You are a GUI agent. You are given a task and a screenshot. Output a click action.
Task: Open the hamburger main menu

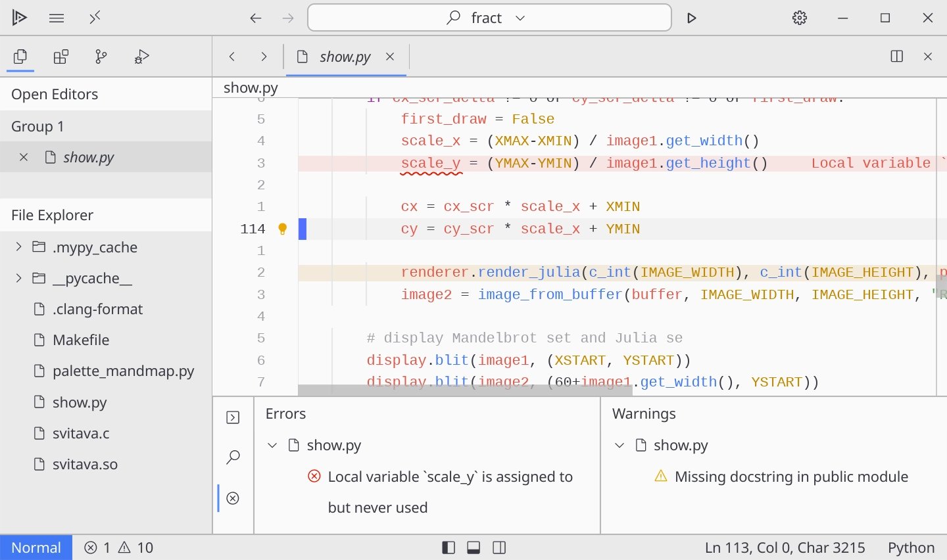[57, 18]
